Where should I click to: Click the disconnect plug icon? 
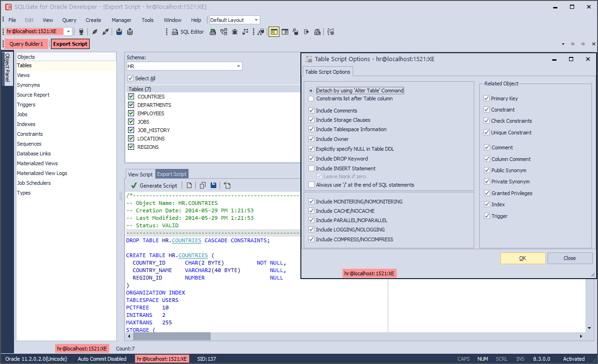tap(105, 32)
